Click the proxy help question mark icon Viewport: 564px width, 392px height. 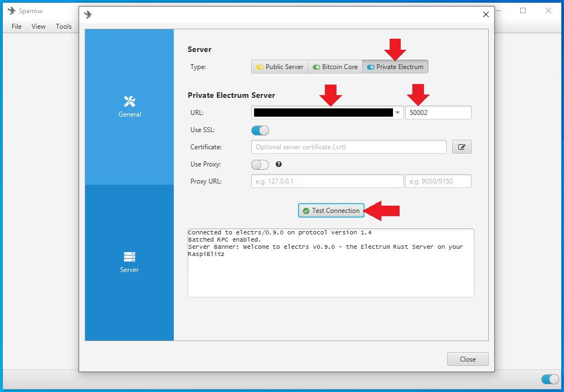click(278, 164)
